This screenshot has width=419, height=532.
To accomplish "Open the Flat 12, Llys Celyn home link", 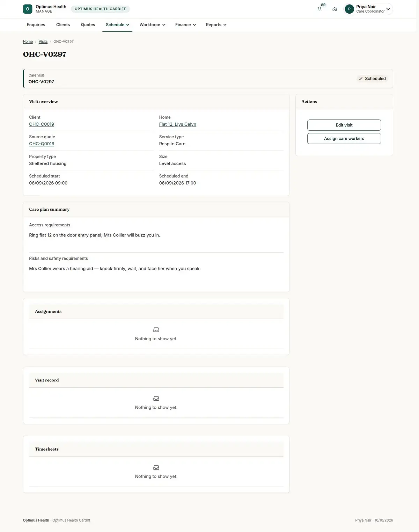I will coord(178,124).
